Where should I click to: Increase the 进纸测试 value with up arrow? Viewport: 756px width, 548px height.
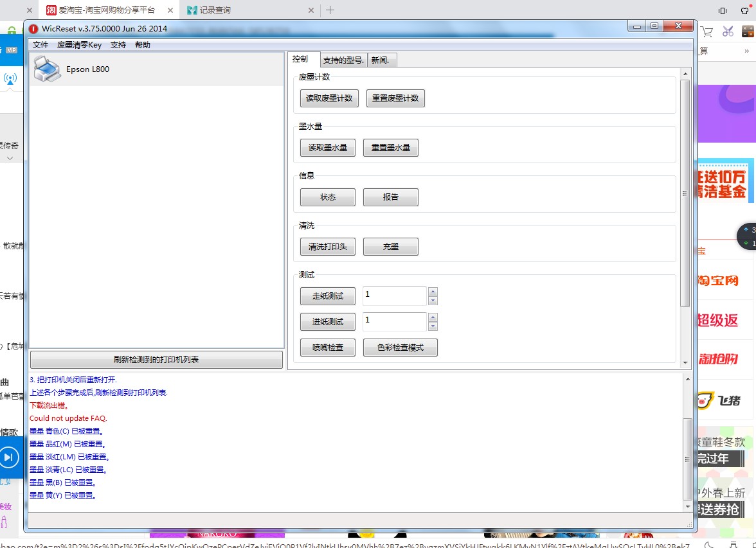pos(433,317)
